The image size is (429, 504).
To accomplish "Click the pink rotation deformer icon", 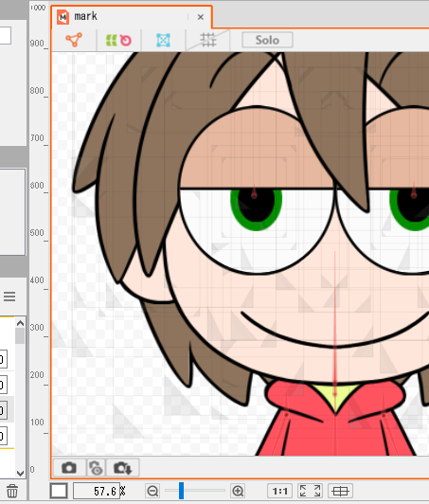I will (126, 41).
